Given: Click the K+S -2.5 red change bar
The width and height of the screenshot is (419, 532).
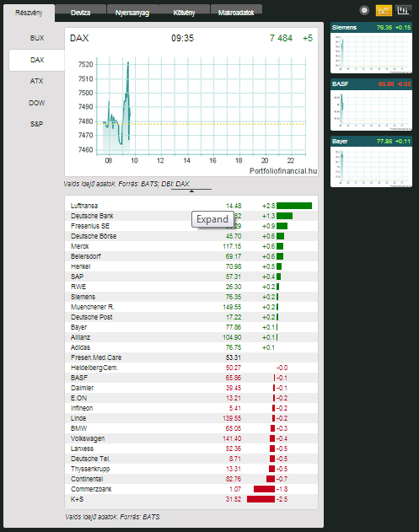Looking at the screenshot, I should 261,499.
